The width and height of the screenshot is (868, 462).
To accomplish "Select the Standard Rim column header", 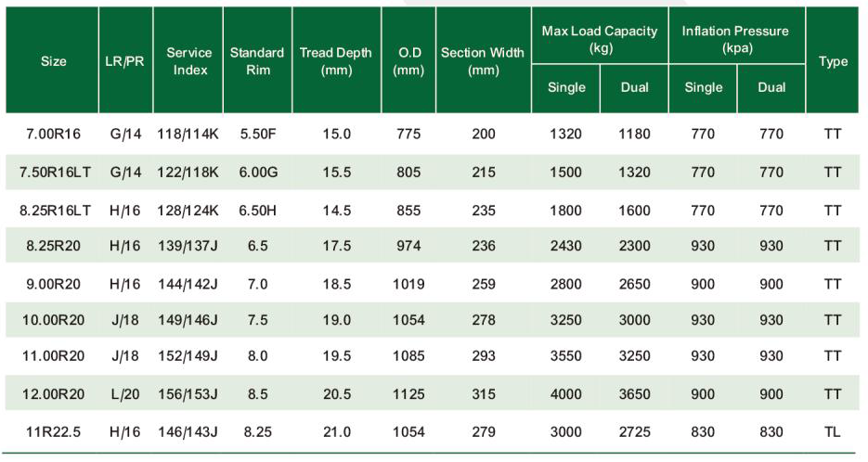I will pyautogui.click(x=257, y=61).
